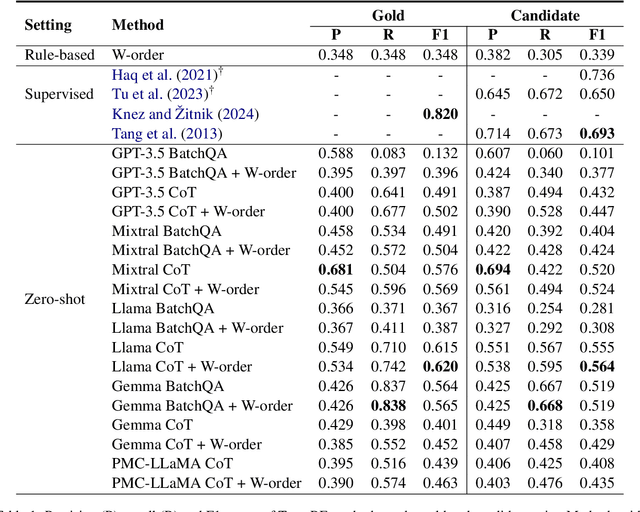
Task: Open the Knez and Žitnik (2024) citation
Action: (x=185, y=114)
